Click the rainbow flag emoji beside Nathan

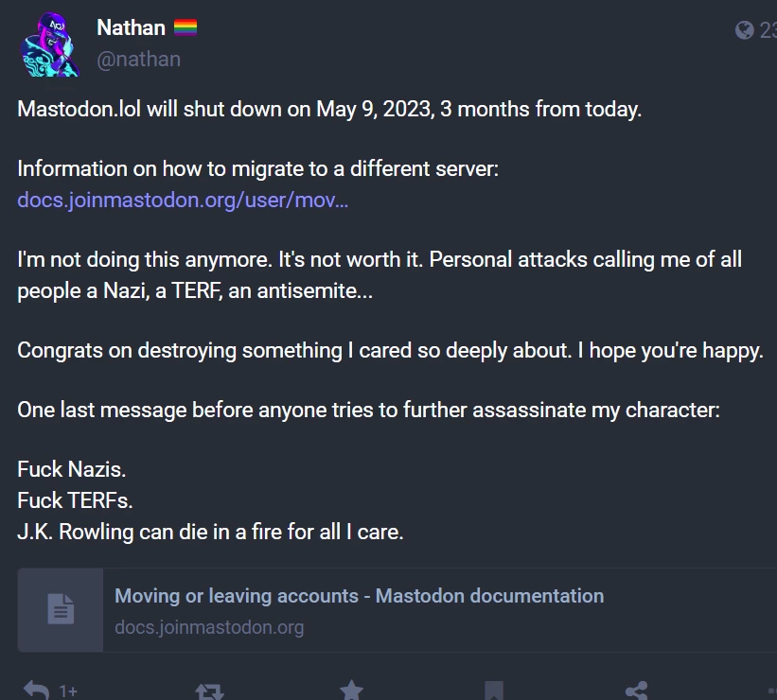(185, 28)
